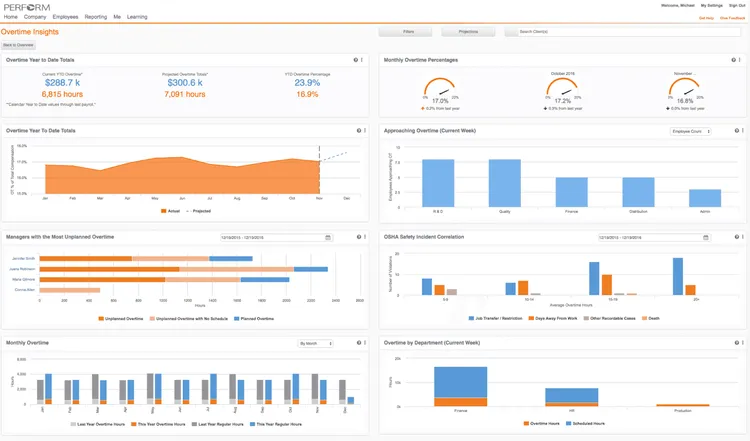Open calendar picker in OSHA Safety Incident panel
Image resolution: width=750 pixels, height=441 pixels.
[706, 237]
